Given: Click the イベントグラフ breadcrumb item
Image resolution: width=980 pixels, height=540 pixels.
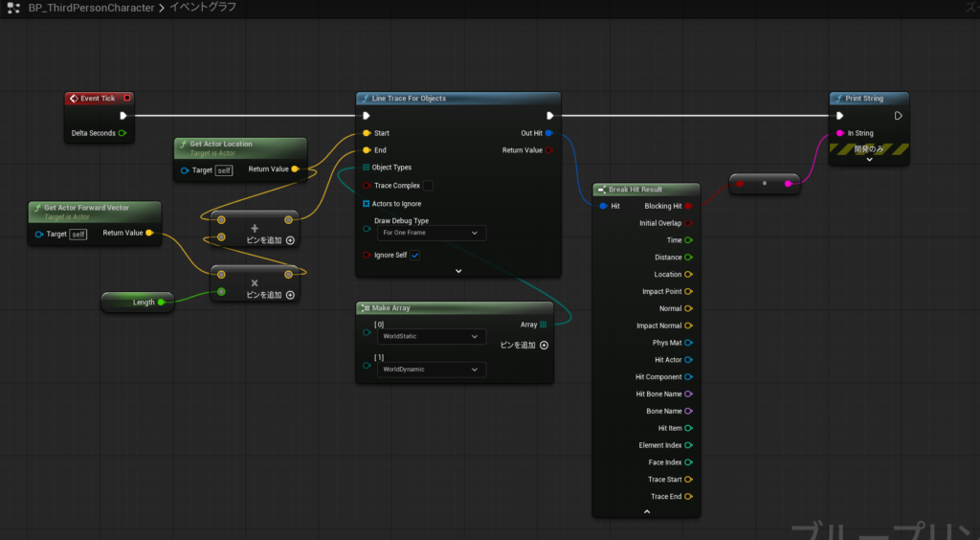Looking at the screenshot, I should click(203, 8).
